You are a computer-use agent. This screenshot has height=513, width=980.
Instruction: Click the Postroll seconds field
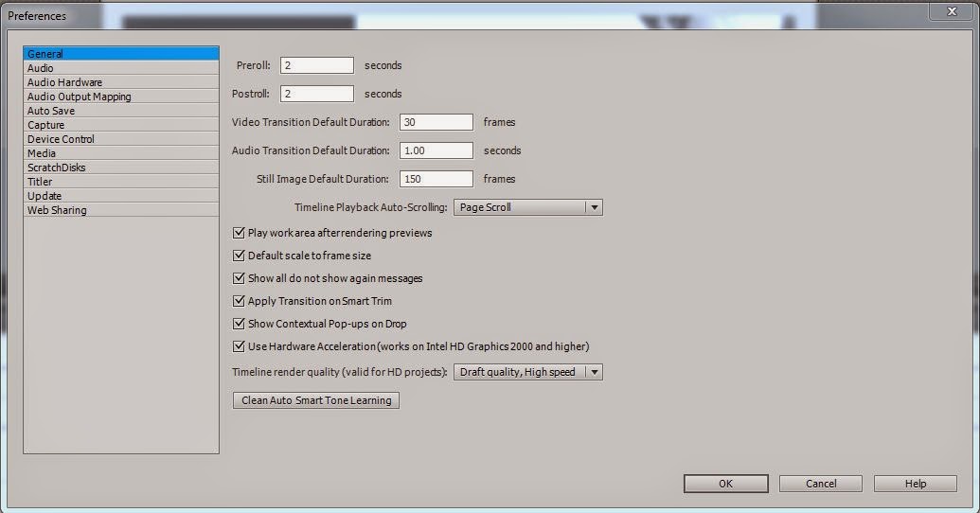point(317,94)
